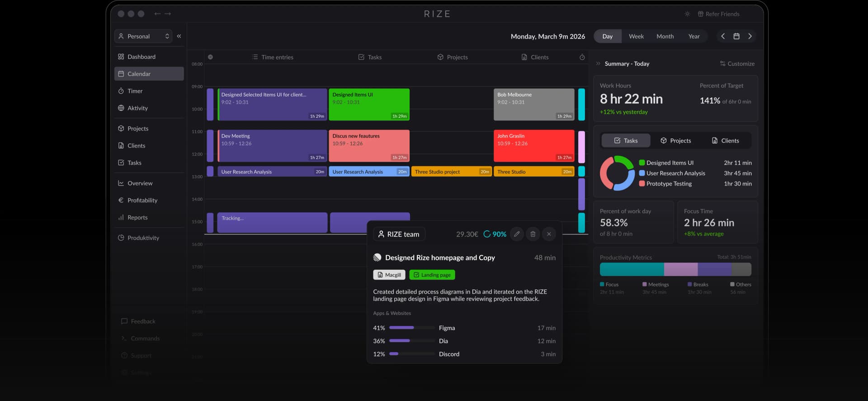Open the Calendar sidebar item
Screen dimensions: 868x401
point(149,74)
